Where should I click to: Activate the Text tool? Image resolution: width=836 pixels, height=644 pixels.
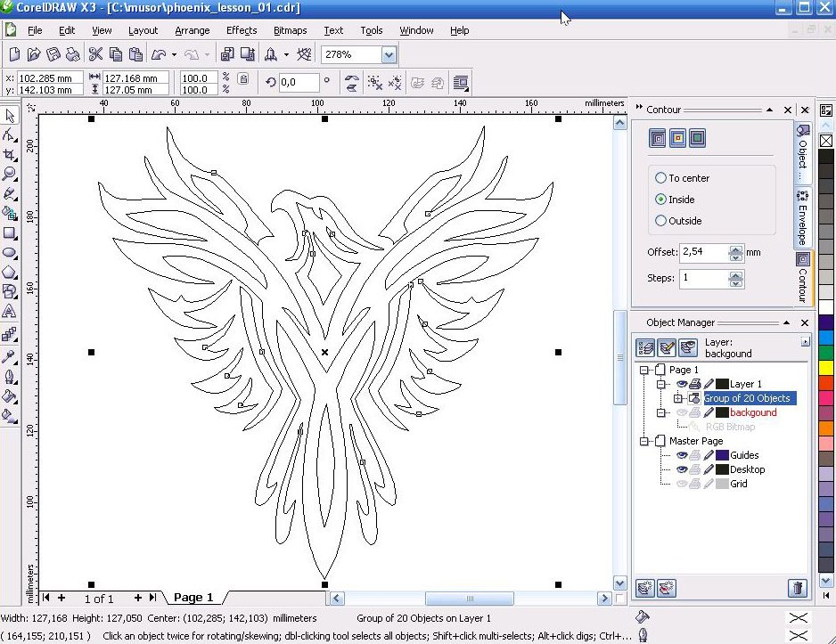[10, 311]
